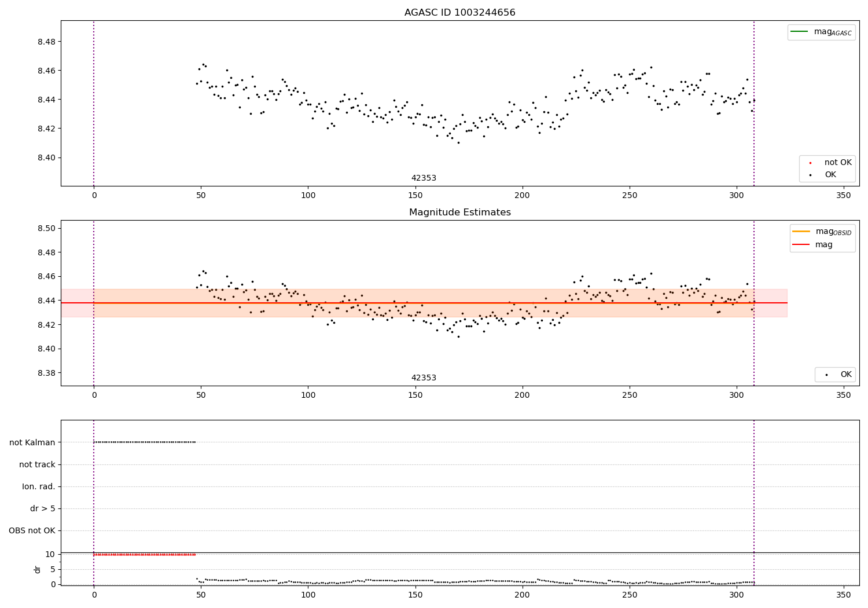Select "42353" label in Magnitude Estimates plot
This screenshot has height=608, width=868.
point(424,378)
